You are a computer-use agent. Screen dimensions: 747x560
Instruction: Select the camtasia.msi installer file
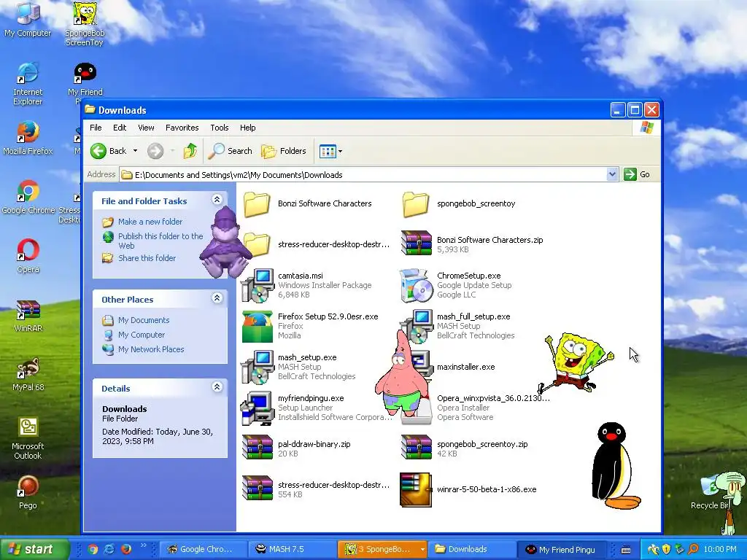tap(307, 285)
